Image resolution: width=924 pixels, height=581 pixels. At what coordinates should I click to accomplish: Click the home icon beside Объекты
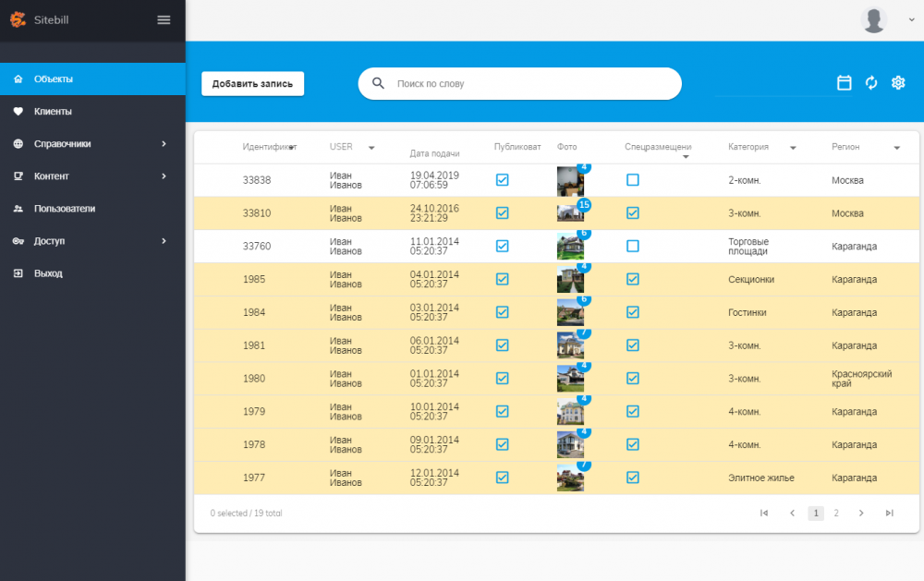(x=18, y=79)
